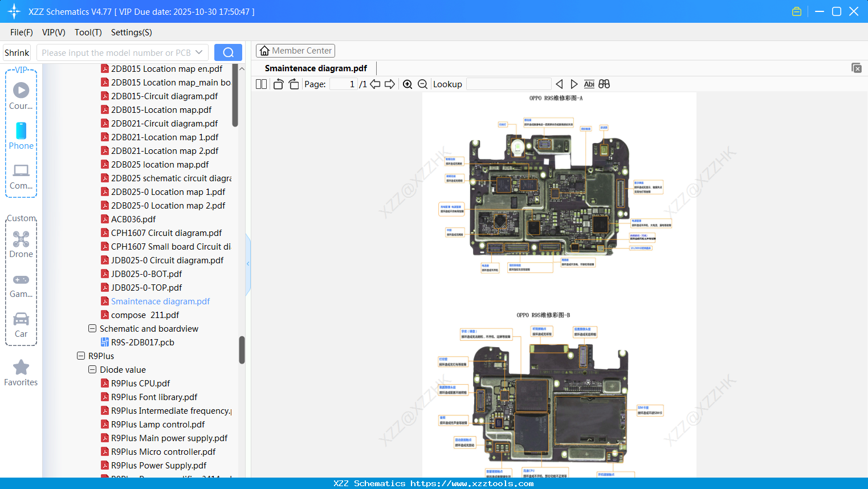This screenshot has width=868, height=489.
Task: Select the two-page view icon in PDF toolbar
Action: 260,84
